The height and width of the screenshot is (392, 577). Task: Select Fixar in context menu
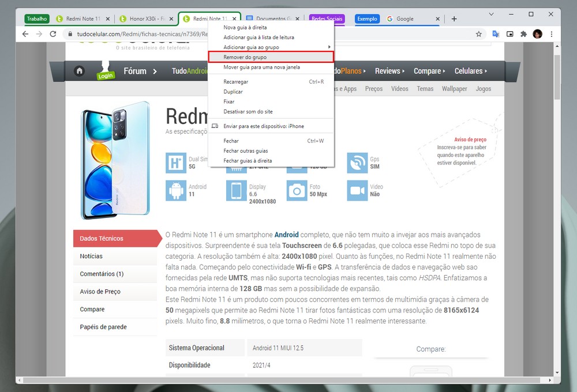tap(271, 102)
